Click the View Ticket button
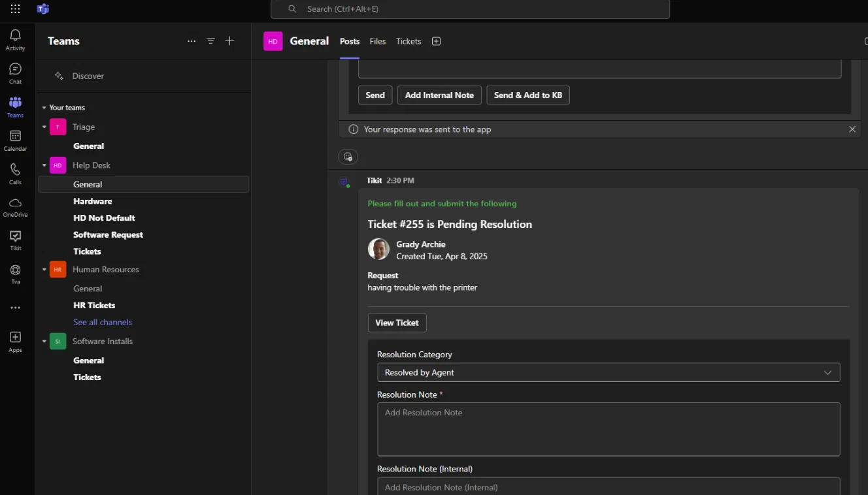 point(397,323)
